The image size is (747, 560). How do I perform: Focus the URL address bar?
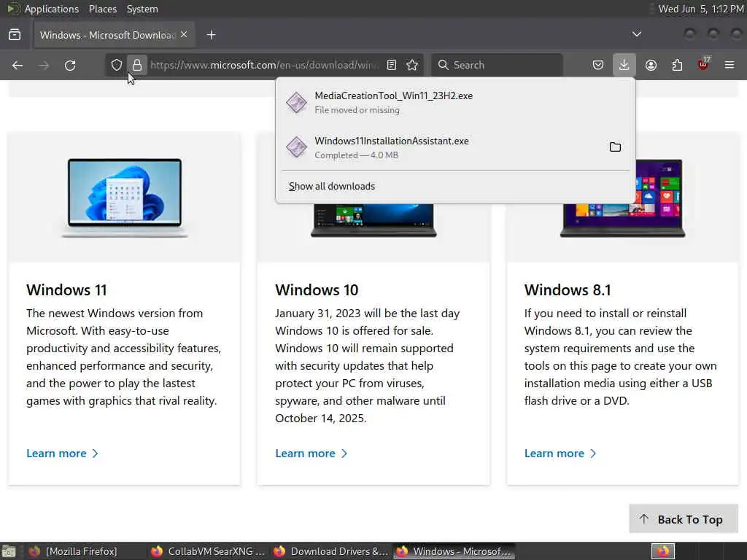tap(264, 65)
